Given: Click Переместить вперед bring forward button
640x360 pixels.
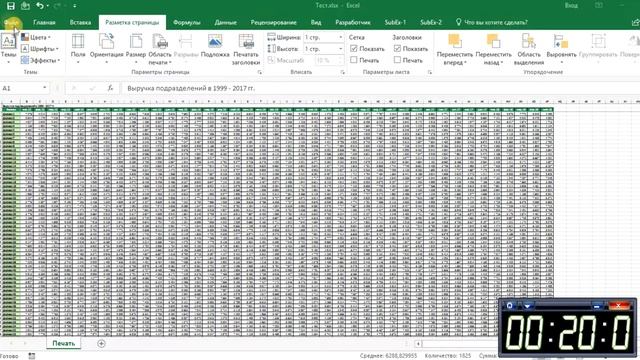Looking at the screenshot, I should (454, 49).
